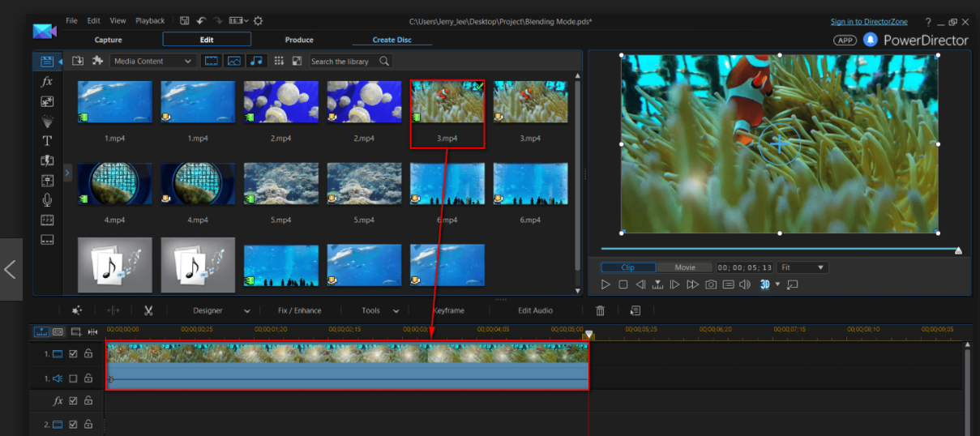Open the Media Content dropdown
The height and width of the screenshot is (436, 980).
pos(152,61)
